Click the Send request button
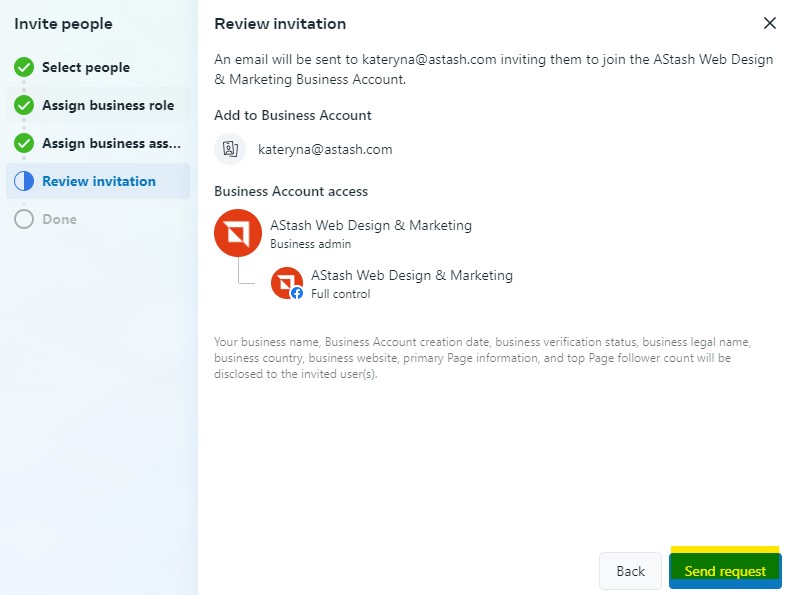Viewport: 796px width, 595px height. (725, 571)
